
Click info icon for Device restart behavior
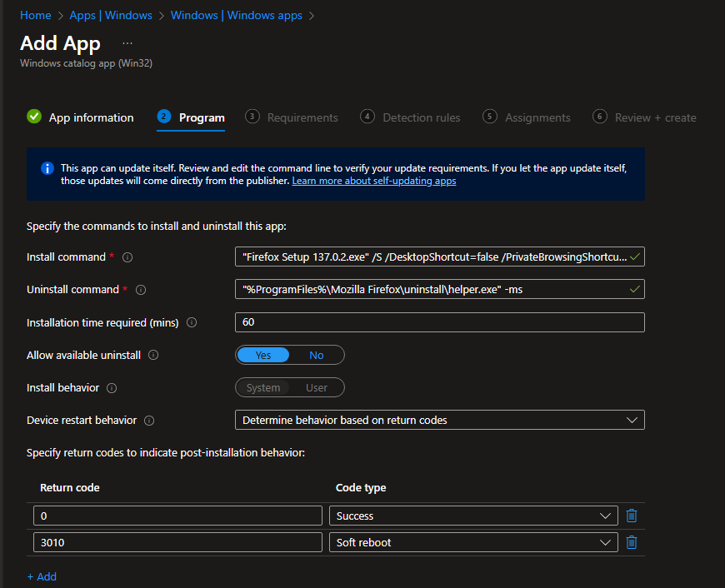pyautogui.click(x=149, y=421)
